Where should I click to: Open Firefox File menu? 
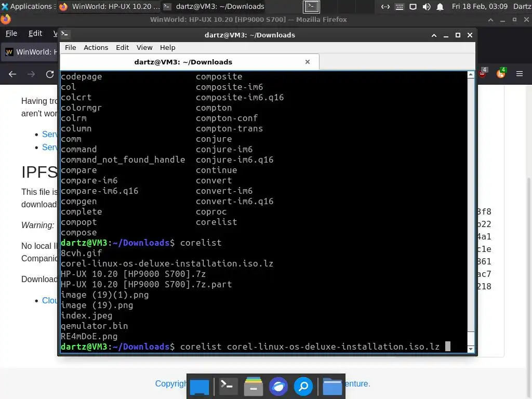(x=11, y=33)
